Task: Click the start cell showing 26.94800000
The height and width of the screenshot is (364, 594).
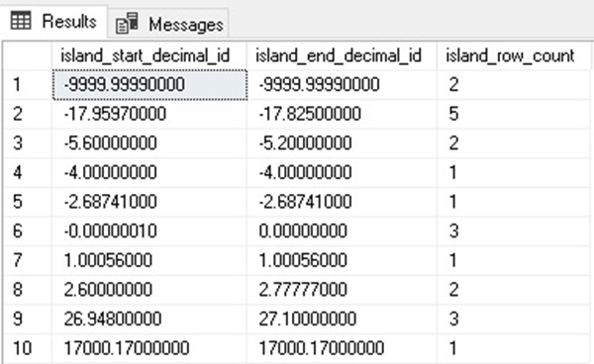Action: coord(149,318)
